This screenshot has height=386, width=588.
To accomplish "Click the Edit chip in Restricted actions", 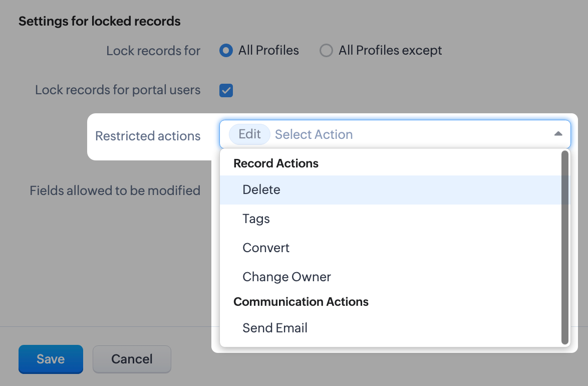I will [x=249, y=134].
